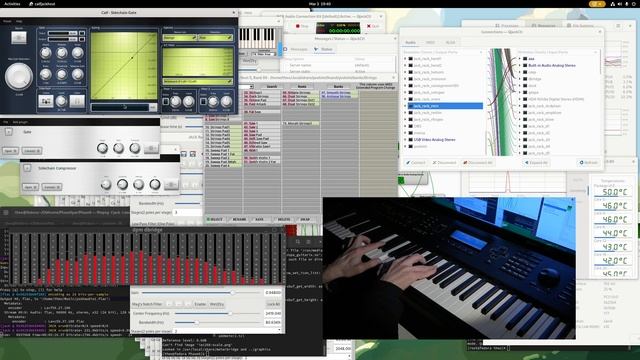Click the bypass button on the Gate rack row
The width and height of the screenshot is (640, 360).
[151, 148]
